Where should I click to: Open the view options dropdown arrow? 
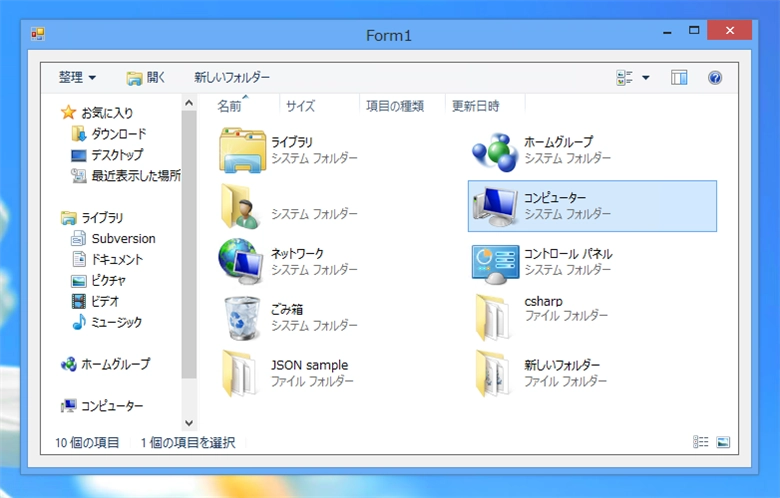(646, 78)
